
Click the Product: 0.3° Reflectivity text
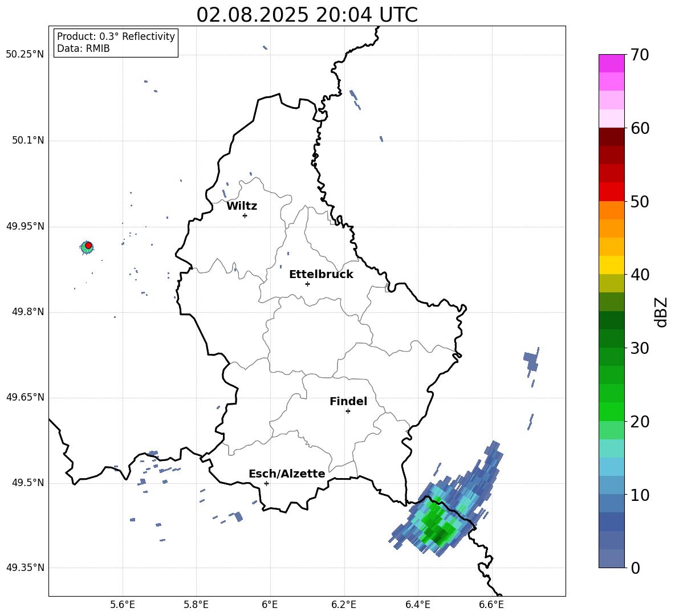[x=116, y=36]
